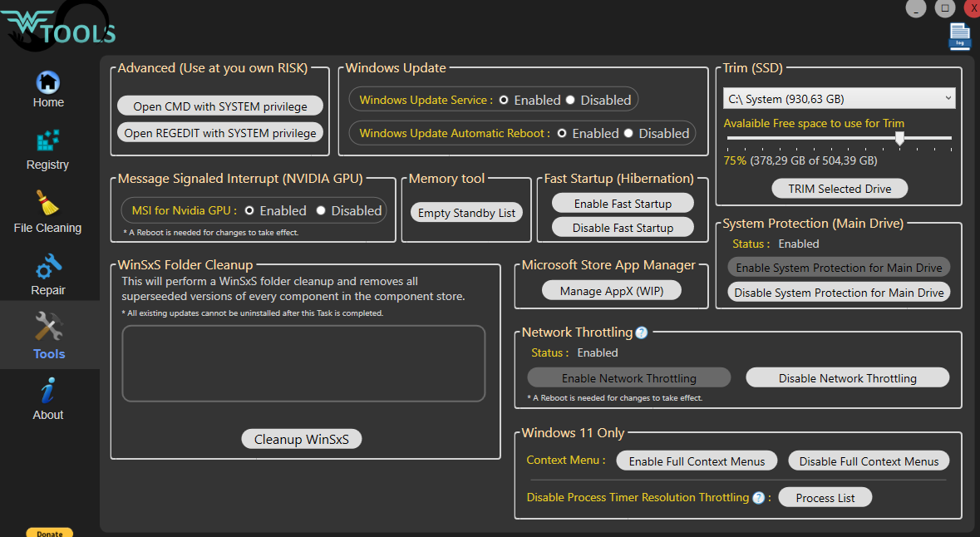Select the Tools sidebar icon
The width and height of the screenshot is (980, 537).
pyautogui.click(x=49, y=327)
